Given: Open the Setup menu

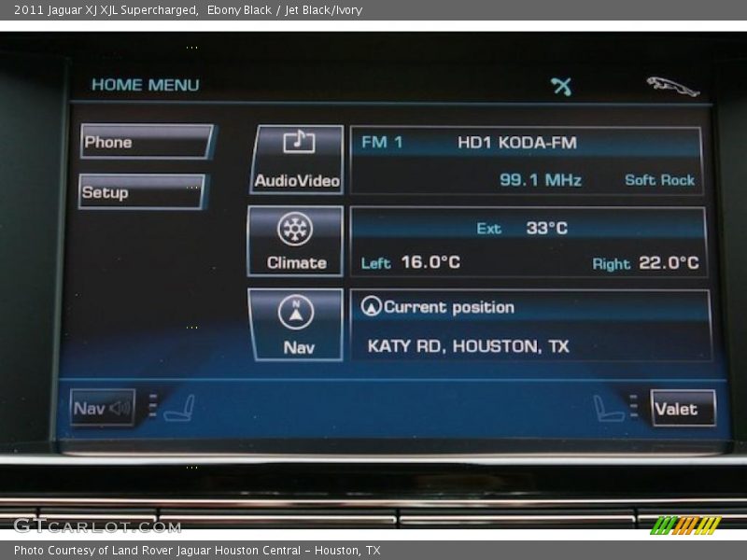Looking at the screenshot, I should [x=143, y=192].
